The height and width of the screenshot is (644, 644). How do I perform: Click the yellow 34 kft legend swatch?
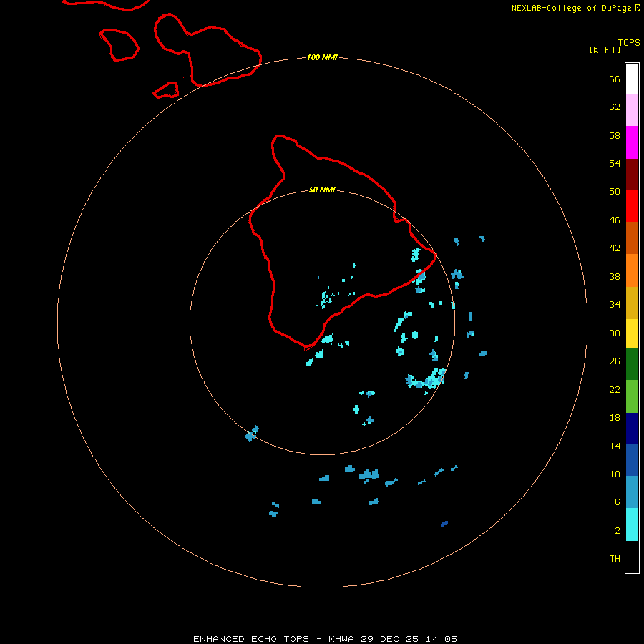[632, 333]
